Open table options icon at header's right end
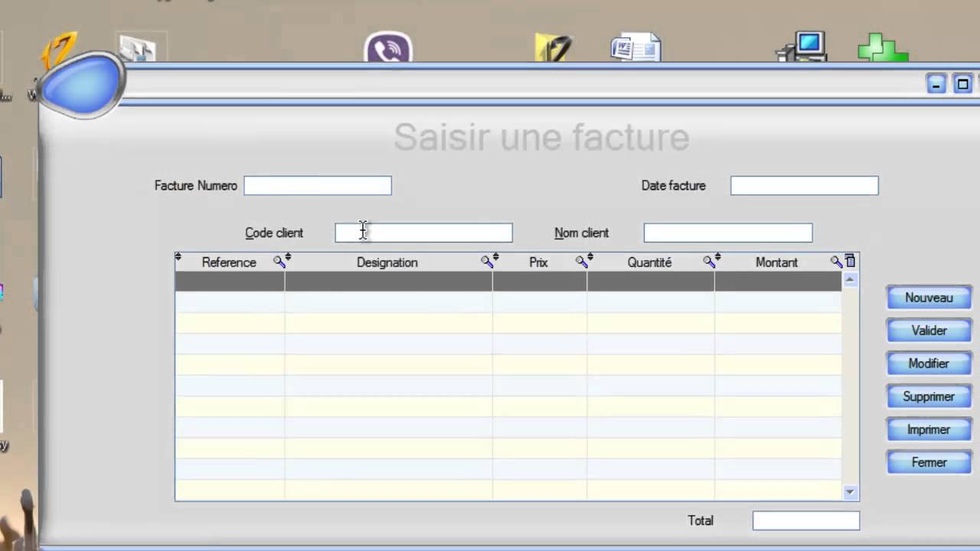This screenshot has width=980, height=551. click(850, 262)
